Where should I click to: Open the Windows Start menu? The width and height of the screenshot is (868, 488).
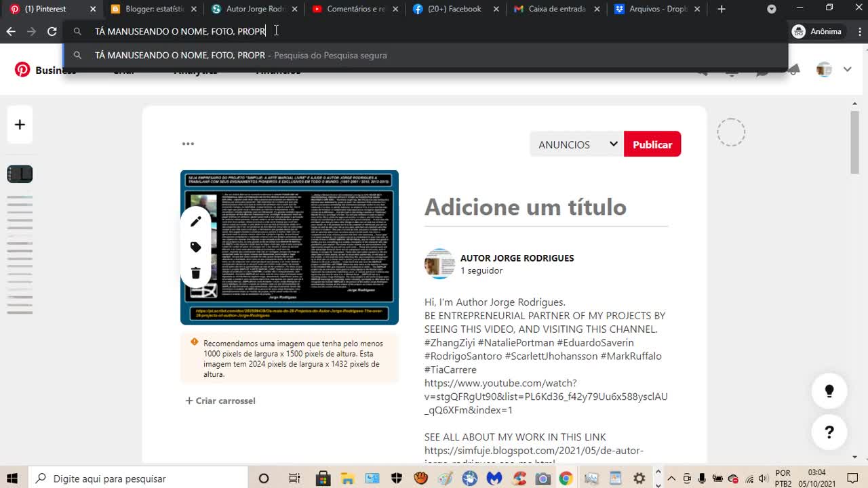coord(12,479)
